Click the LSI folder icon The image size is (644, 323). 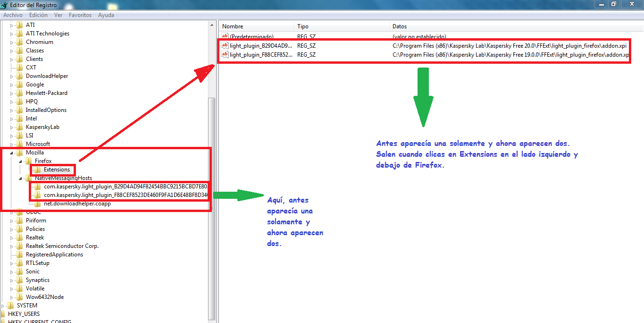click(x=20, y=136)
